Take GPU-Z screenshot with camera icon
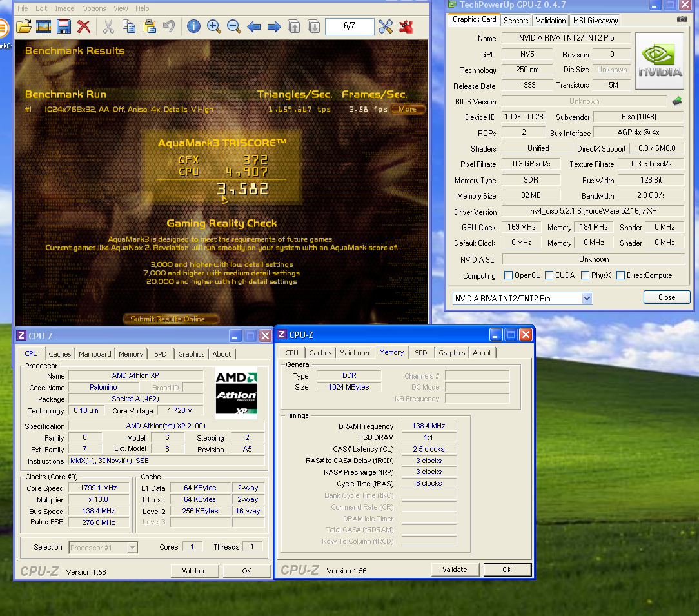 coord(682,19)
